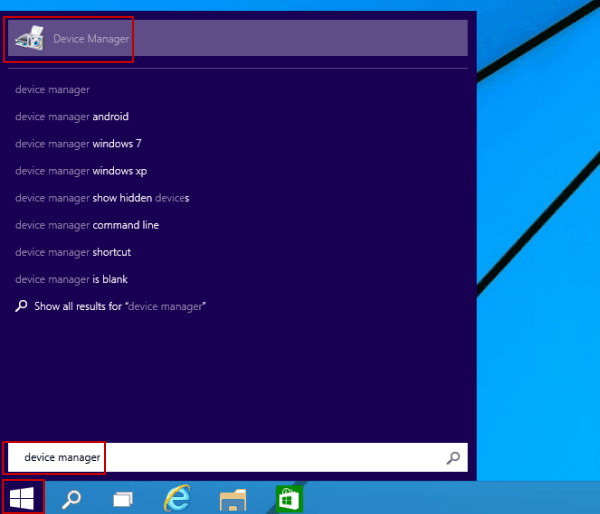Choose 'device manager show hidden devices' suggestion
The height and width of the screenshot is (514, 600).
click(102, 198)
